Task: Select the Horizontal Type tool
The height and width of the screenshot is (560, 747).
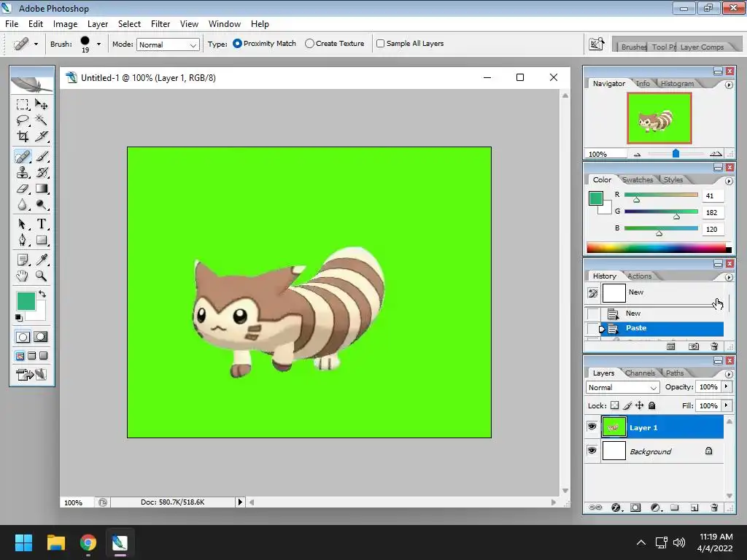Action: point(42,224)
